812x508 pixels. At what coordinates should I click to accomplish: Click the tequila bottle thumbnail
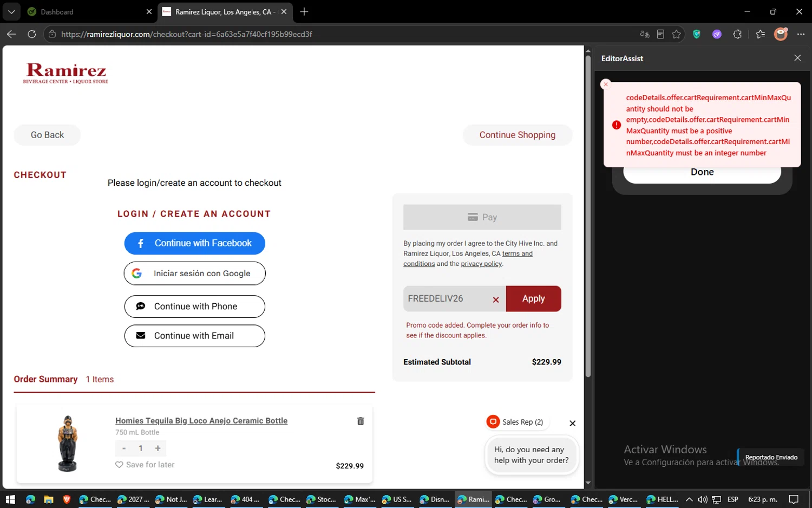coord(68,444)
